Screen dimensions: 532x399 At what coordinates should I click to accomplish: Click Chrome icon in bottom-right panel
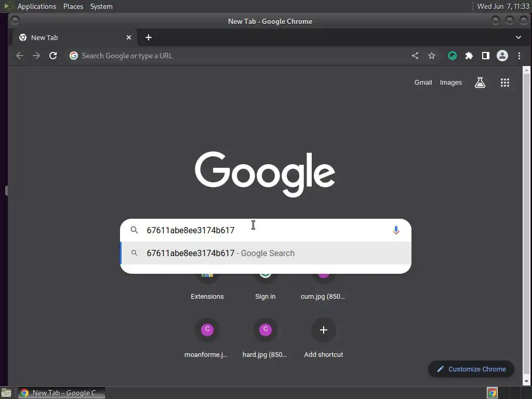pyautogui.click(x=492, y=393)
